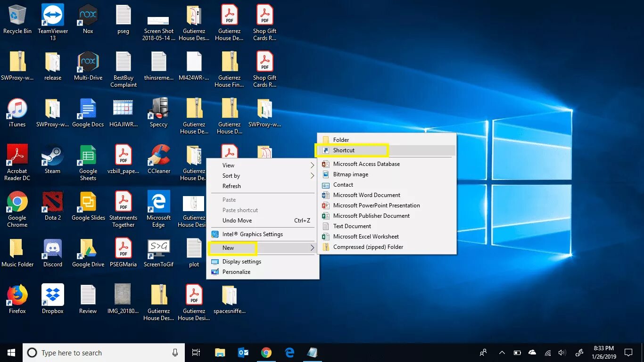Select the Steam desktop shortcut
The image size is (644, 362).
pos(53,159)
